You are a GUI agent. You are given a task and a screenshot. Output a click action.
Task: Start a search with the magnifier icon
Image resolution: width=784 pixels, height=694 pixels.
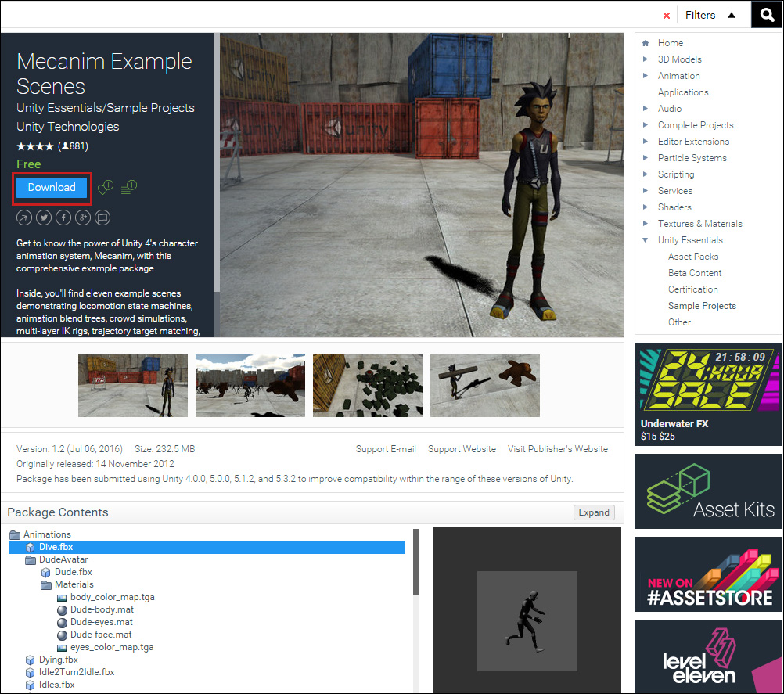(765, 14)
